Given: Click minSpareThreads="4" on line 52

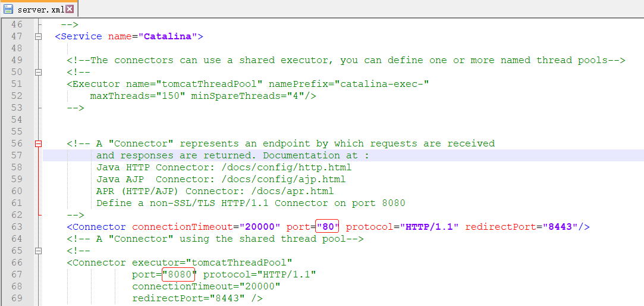Looking at the screenshot, I should tap(247, 96).
